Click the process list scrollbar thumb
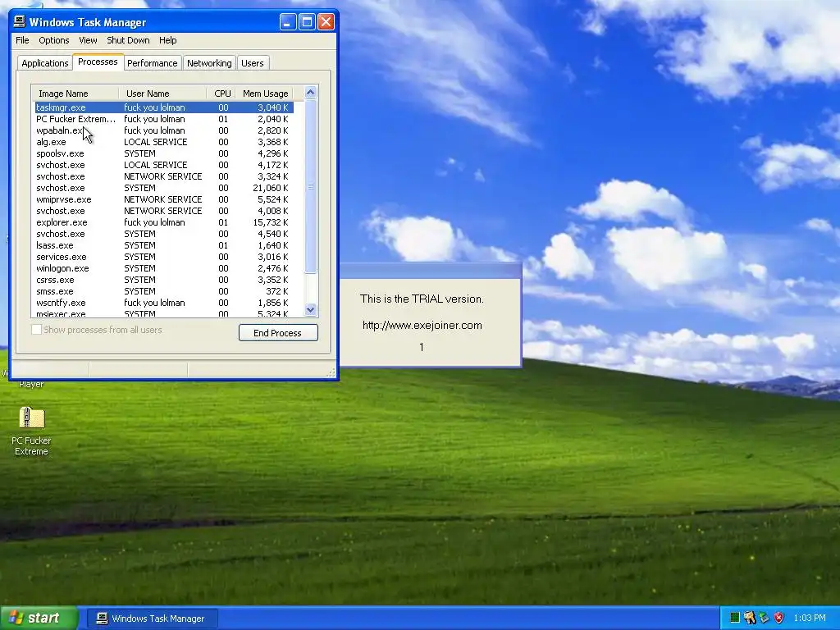Viewport: 840px width, 630px height. 310,187
